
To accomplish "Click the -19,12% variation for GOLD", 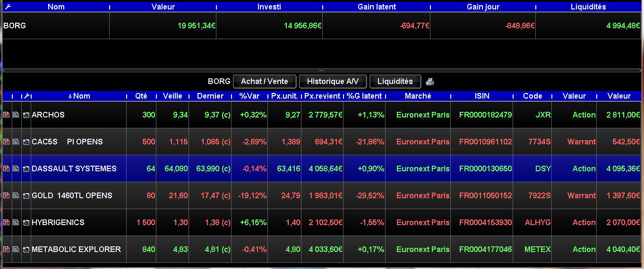I will (x=252, y=195).
